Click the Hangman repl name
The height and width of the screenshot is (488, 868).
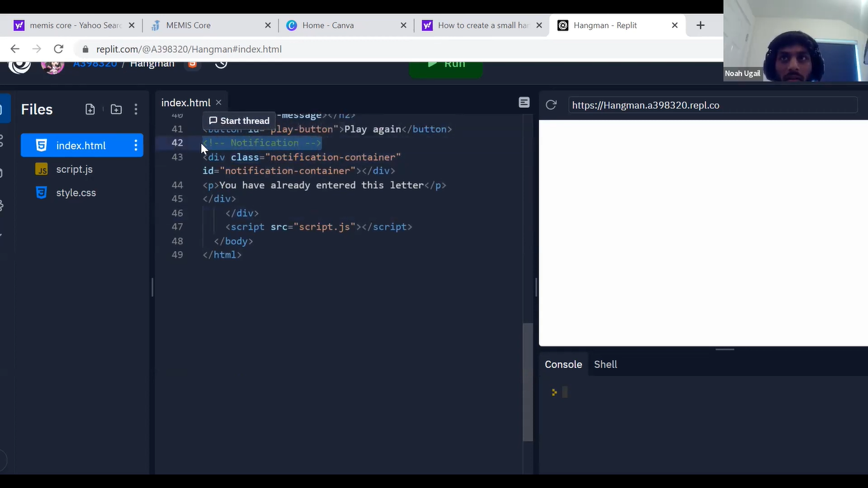click(152, 64)
